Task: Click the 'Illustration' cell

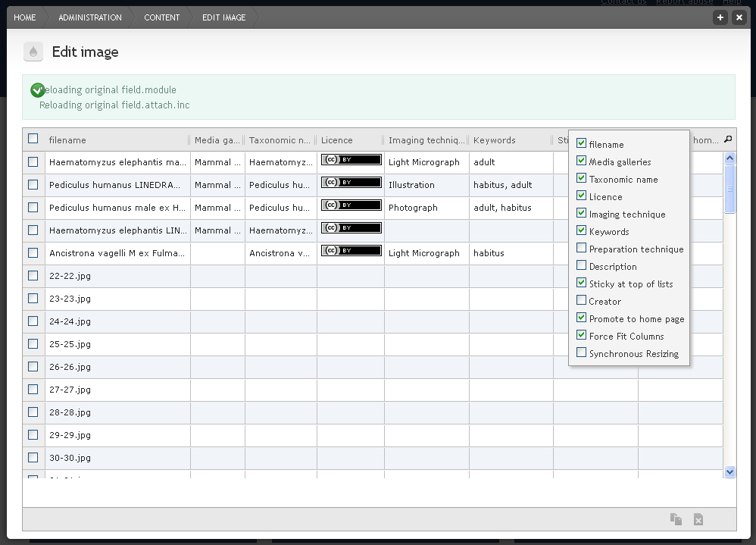Action: [426, 185]
